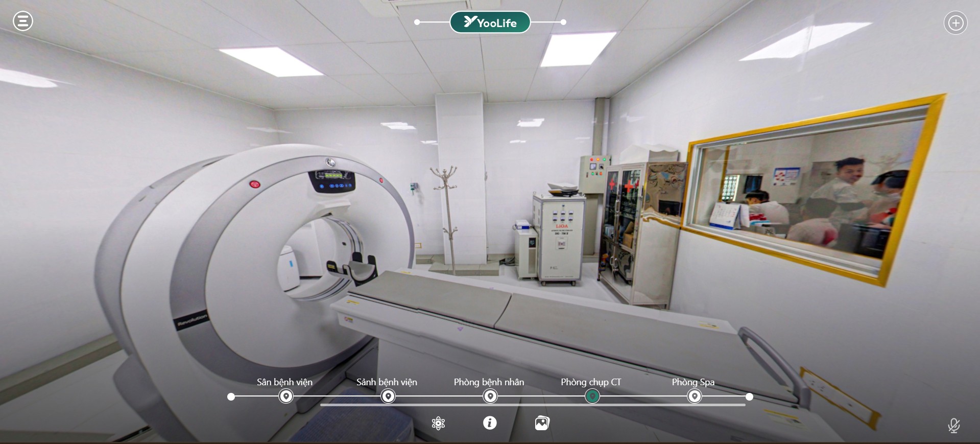Click the left end dot of the scene timeline
The height and width of the screenshot is (444, 980).
tap(231, 396)
